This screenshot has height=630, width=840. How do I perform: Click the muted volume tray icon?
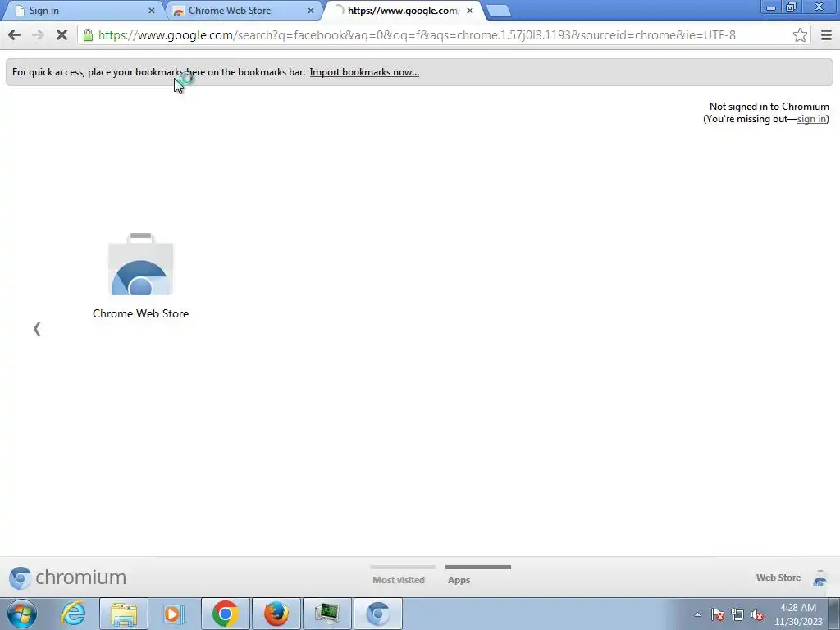click(x=757, y=614)
